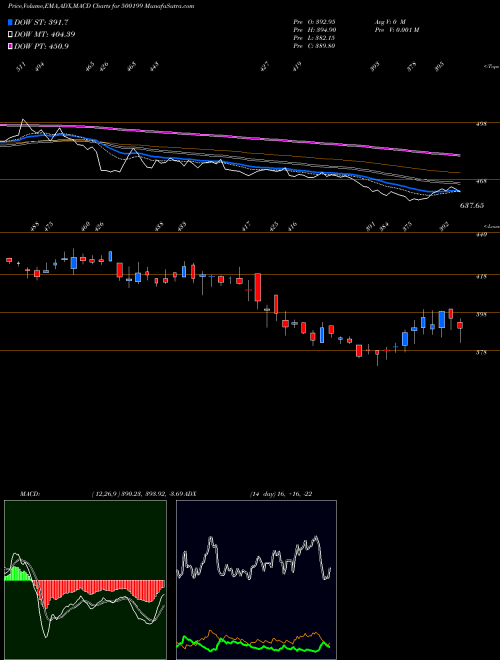The image size is (500, 660).
Task: Click the 416 low value label
Action: tap(293, 226)
